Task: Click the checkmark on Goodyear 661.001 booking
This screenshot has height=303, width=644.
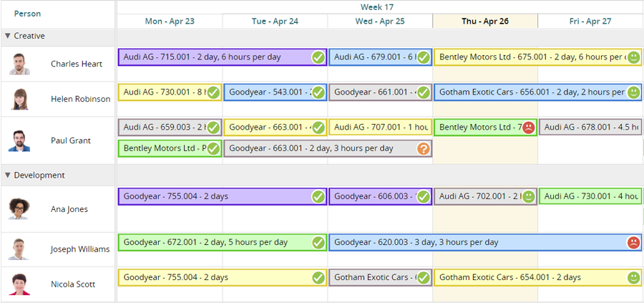Action: pos(424,92)
